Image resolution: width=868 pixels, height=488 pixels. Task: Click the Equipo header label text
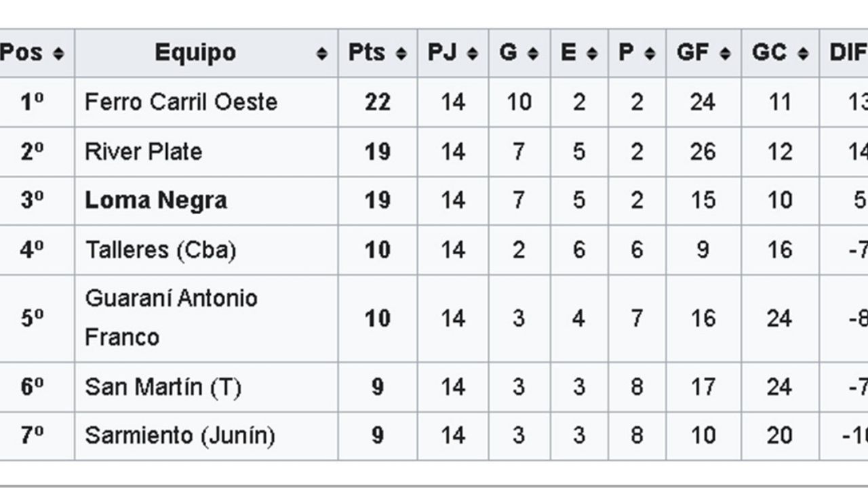pos(195,53)
